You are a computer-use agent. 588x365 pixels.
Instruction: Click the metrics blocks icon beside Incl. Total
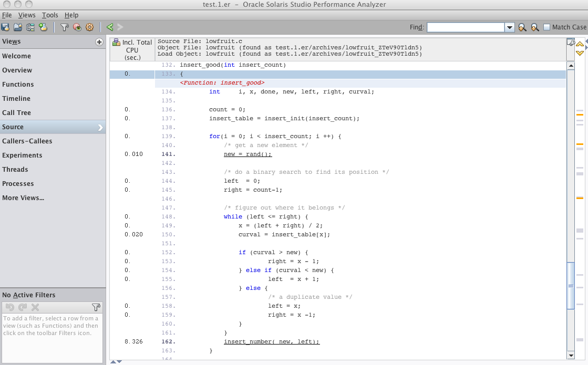pos(116,43)
